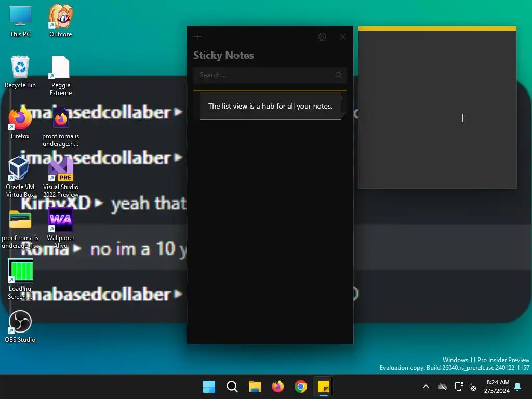Click inside the empty yellow sticky note
The image size is (532, 399).
tap(437, 109)
